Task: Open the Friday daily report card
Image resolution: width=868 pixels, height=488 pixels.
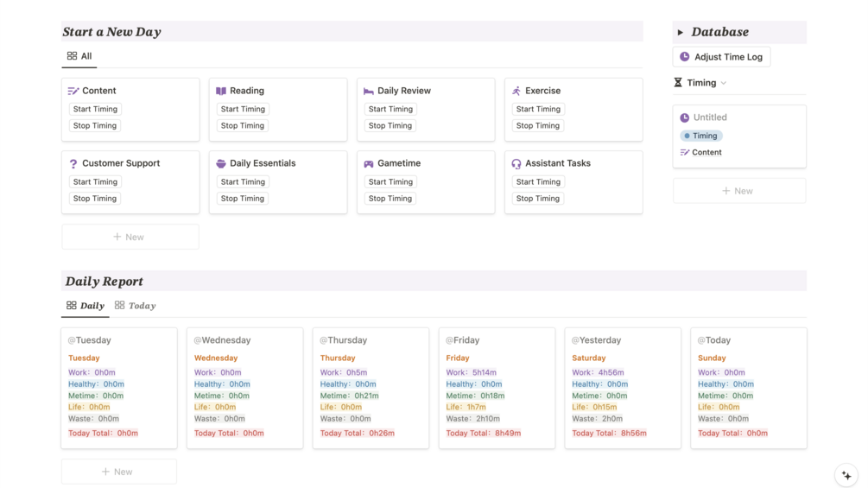Action: click(x=497, y=388)
